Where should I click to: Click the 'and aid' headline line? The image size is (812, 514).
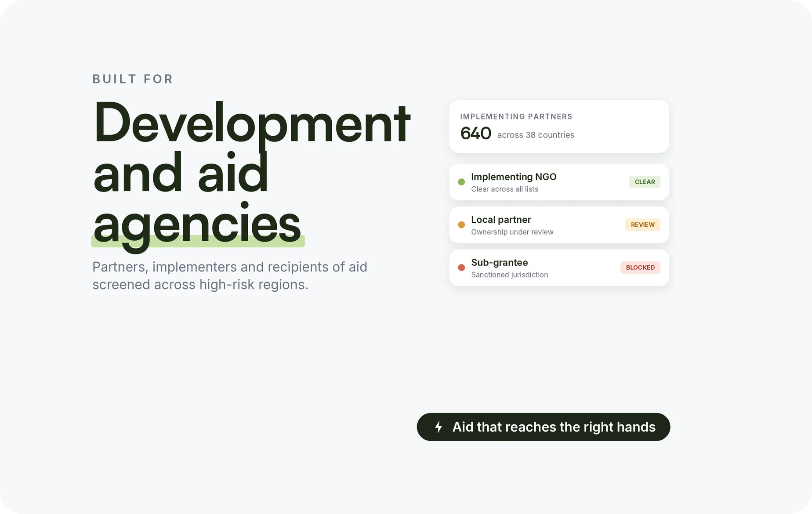click(181, 172)
